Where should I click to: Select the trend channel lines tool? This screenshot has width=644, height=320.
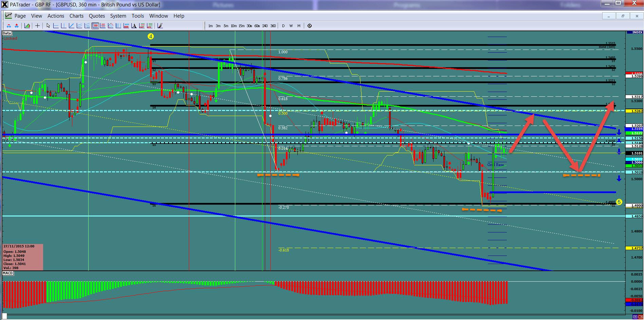click(x=79, y=26)
